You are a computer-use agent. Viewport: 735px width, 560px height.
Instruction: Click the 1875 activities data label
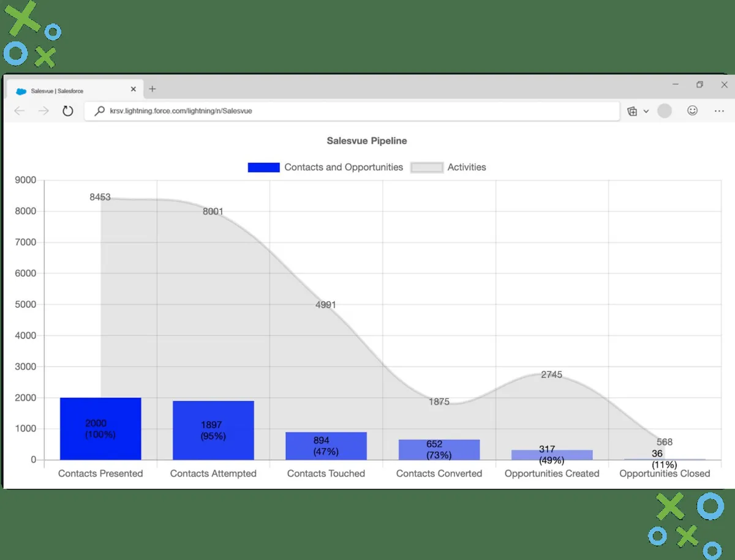(x=439, y=401)
